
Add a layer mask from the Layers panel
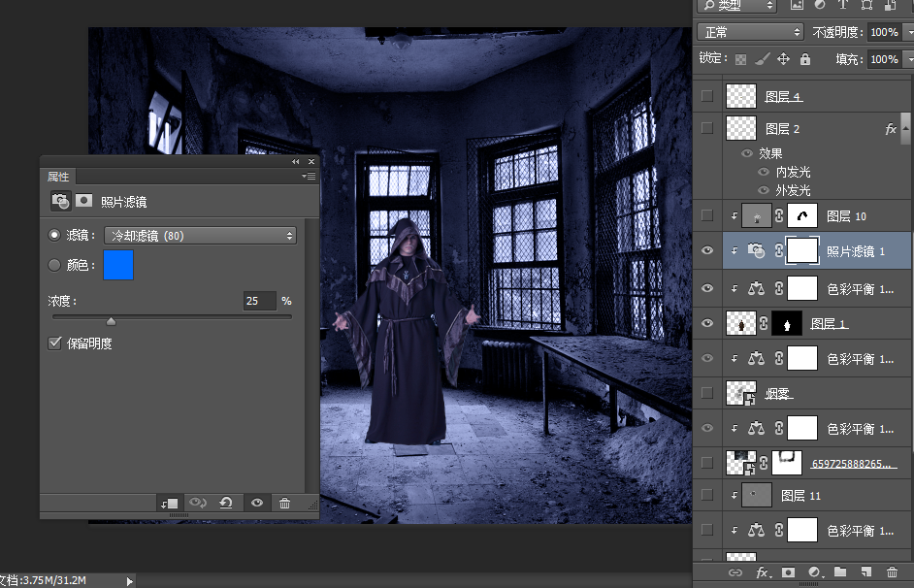pyautogui.click(x=788, y=573)
